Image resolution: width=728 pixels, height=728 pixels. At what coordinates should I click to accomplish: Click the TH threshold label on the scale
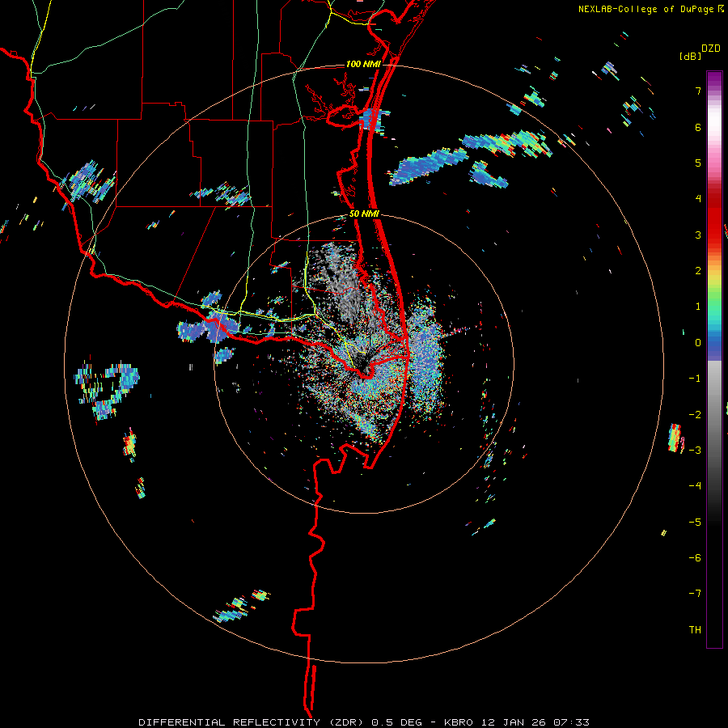(695, 630)
